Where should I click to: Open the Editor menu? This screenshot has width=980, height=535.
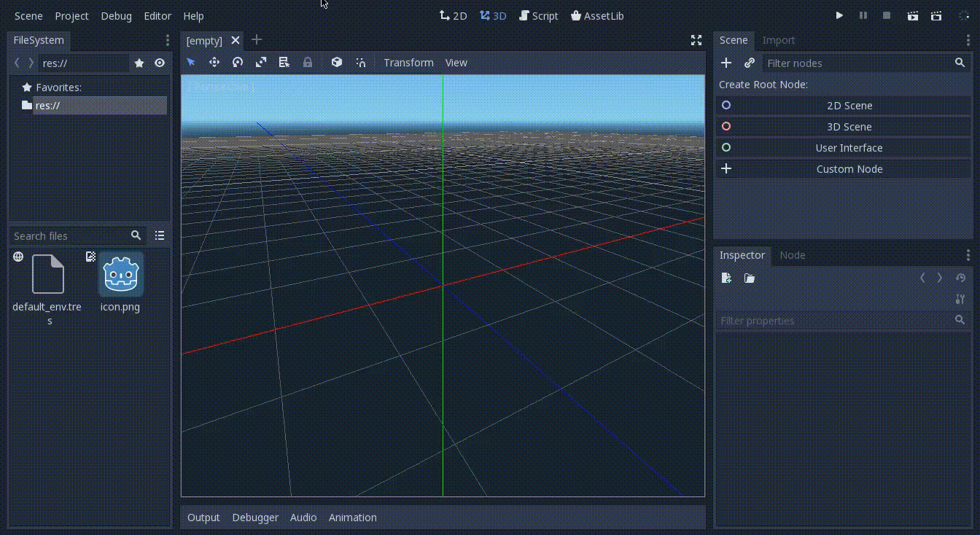coord(157,15)
